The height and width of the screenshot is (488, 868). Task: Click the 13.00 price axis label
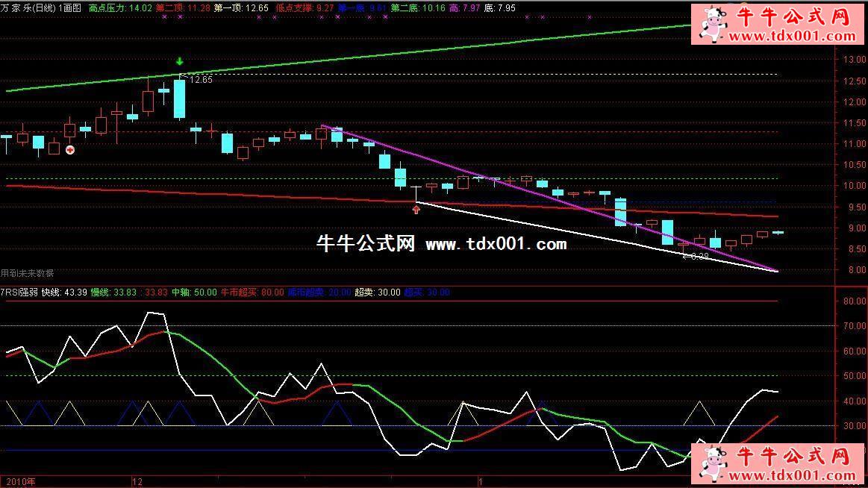click(851, 60)
